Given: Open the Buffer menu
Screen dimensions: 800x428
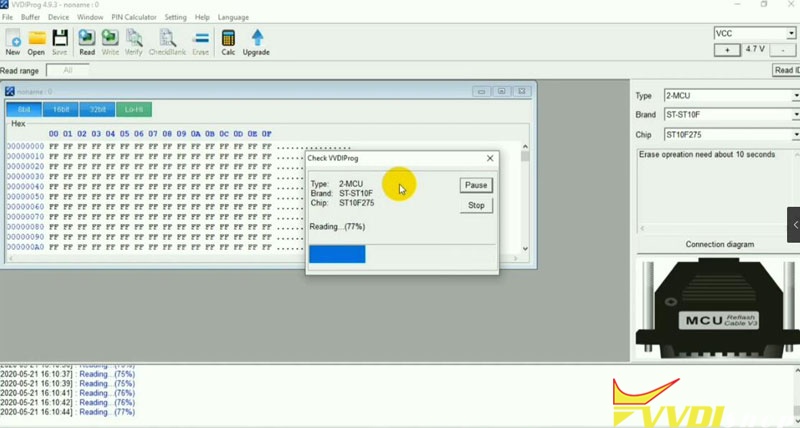Looking at the screenshot, I should tap(31, 17).
